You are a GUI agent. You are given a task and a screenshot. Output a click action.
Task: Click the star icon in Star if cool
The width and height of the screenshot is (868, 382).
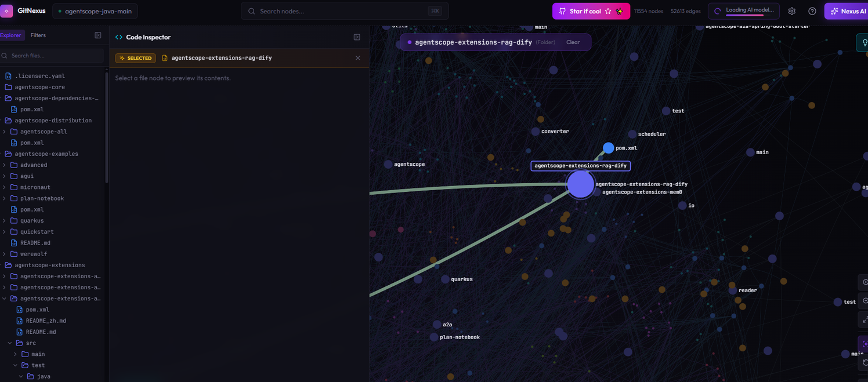coord(608,11)
